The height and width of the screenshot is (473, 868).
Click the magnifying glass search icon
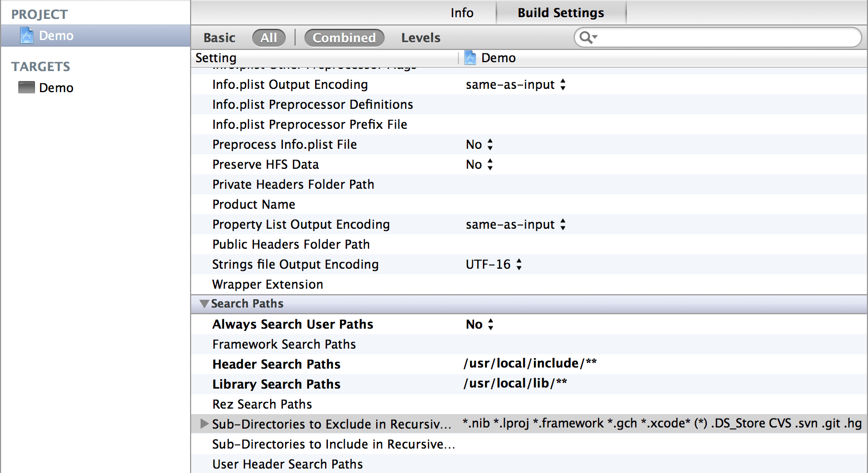(587, 38)
